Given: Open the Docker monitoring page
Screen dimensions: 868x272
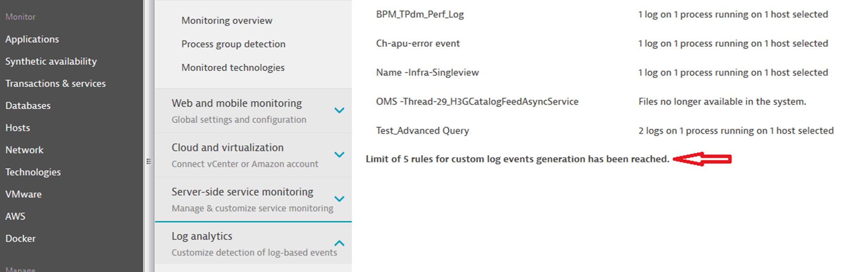Looking at the screenshot, I should pyautogui.click(x=21, y=239).
